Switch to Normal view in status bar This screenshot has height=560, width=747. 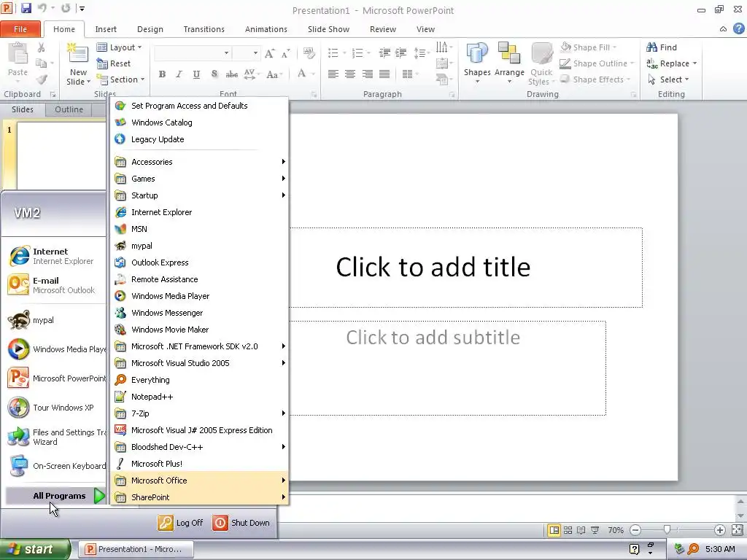pyautogui.click(x=554, y=530)
